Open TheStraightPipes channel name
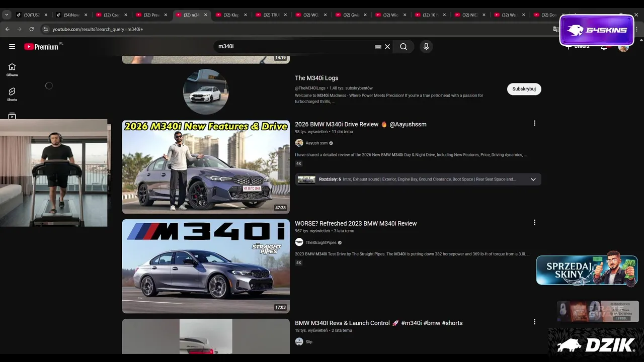Screen dimensions: 644x362 [321, 243]
